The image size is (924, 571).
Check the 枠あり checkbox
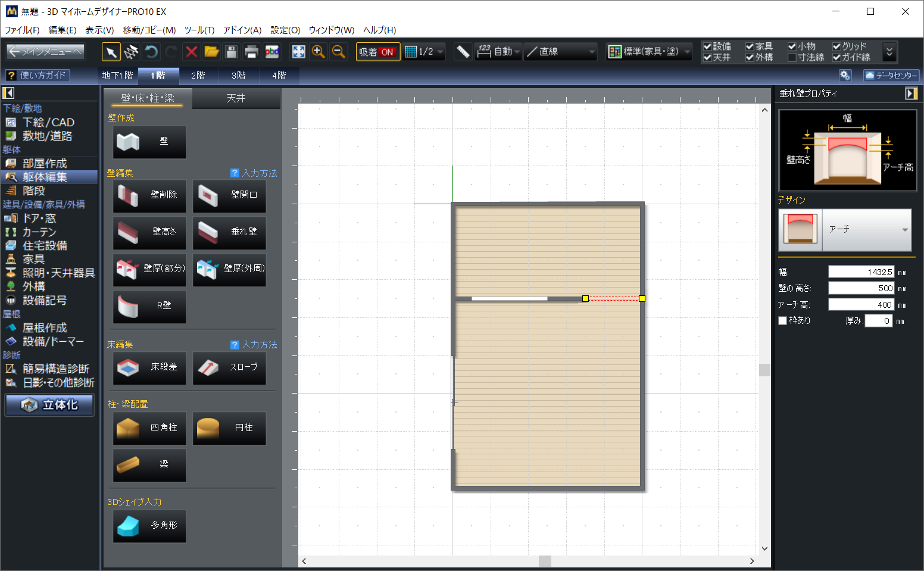(x=783, y=321)
